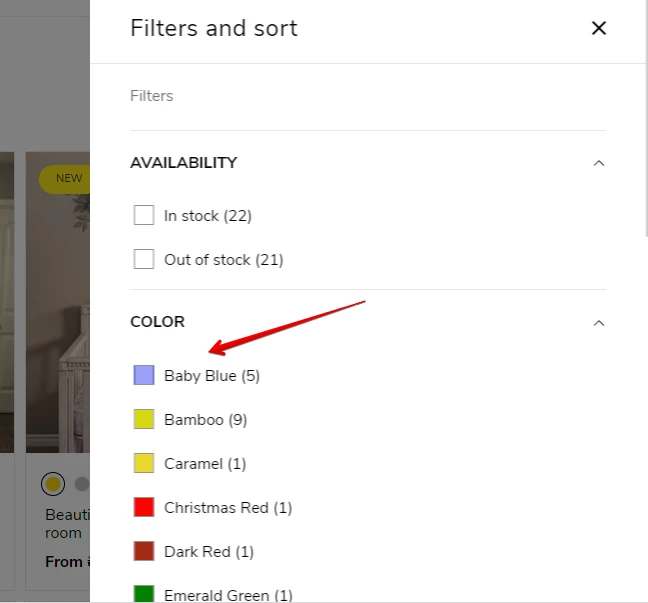This screenshot has height=603, width=648.
Task: Select the Dark Red color swatch
Action: click(144, 551)
